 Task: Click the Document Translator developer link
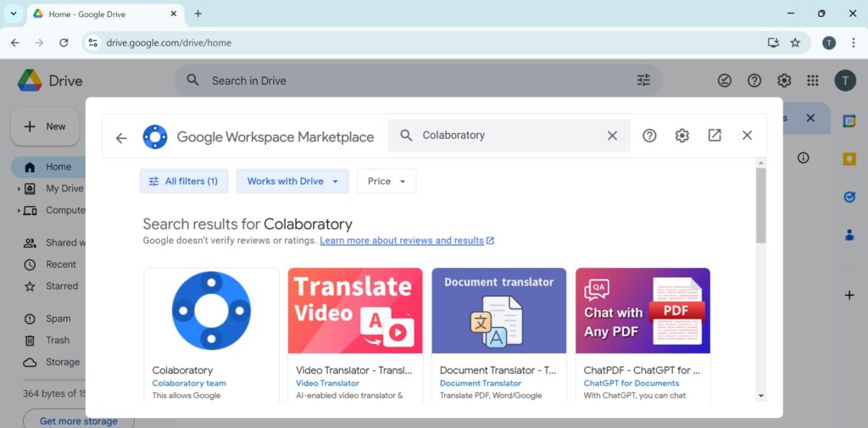tap(481, 383)
